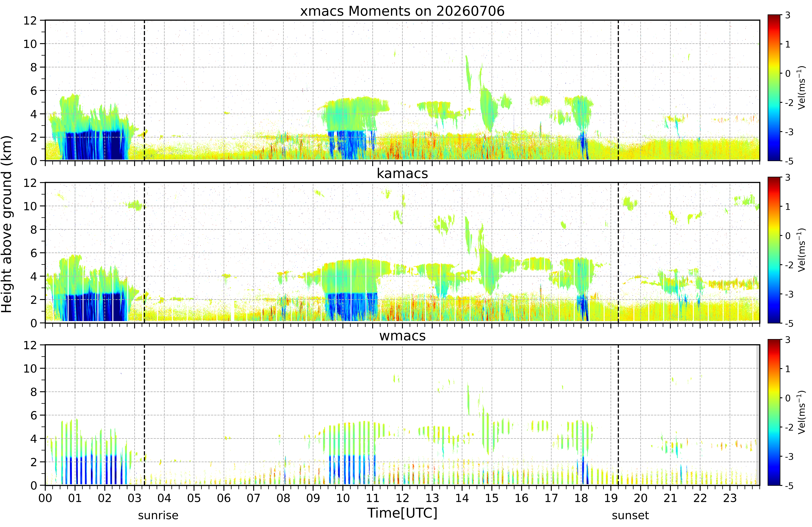Click the sunset dashed line in xmacs panel
Image resolution: width=812 pixels, height=527 pixels.
pos(618,90)
